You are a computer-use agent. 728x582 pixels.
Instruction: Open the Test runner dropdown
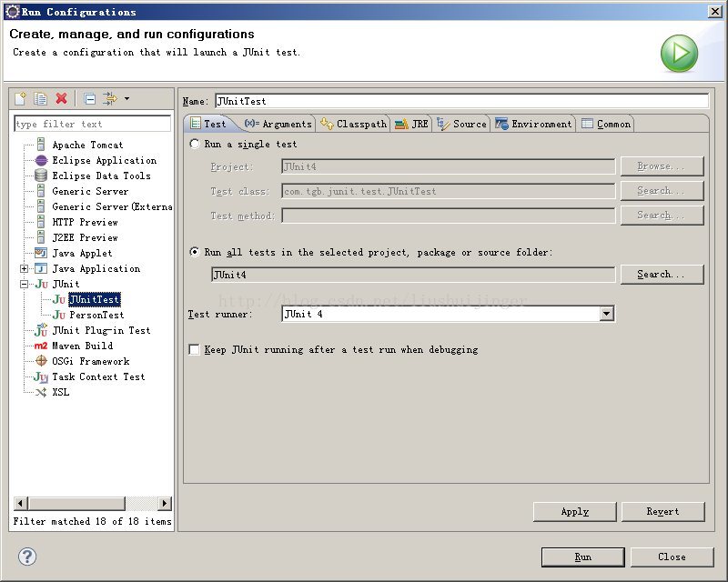pos(606,314)
